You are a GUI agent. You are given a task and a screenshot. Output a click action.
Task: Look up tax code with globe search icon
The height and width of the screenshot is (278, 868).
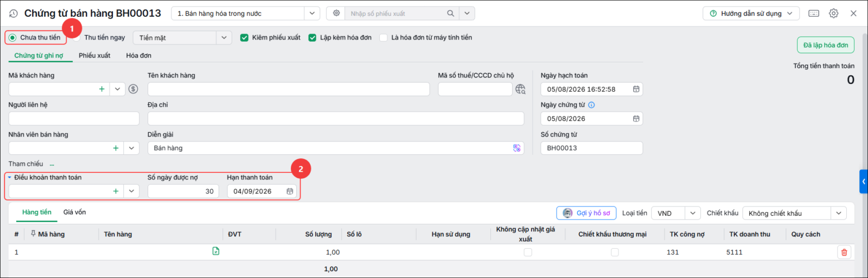click(x=520, y=89)
